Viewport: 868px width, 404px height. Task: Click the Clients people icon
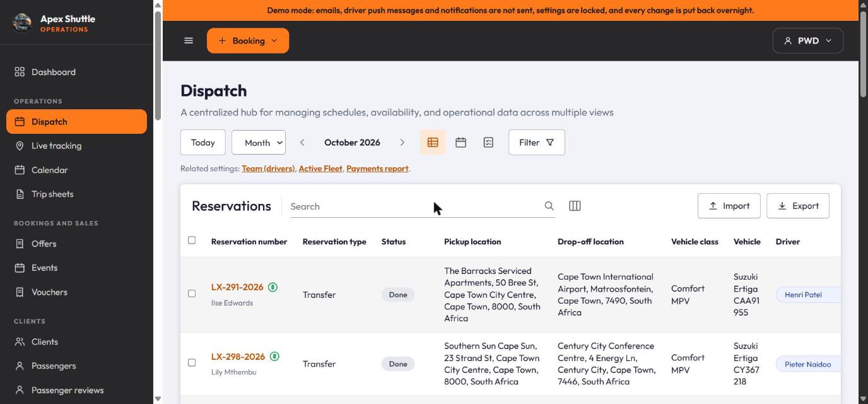[20, 342]
